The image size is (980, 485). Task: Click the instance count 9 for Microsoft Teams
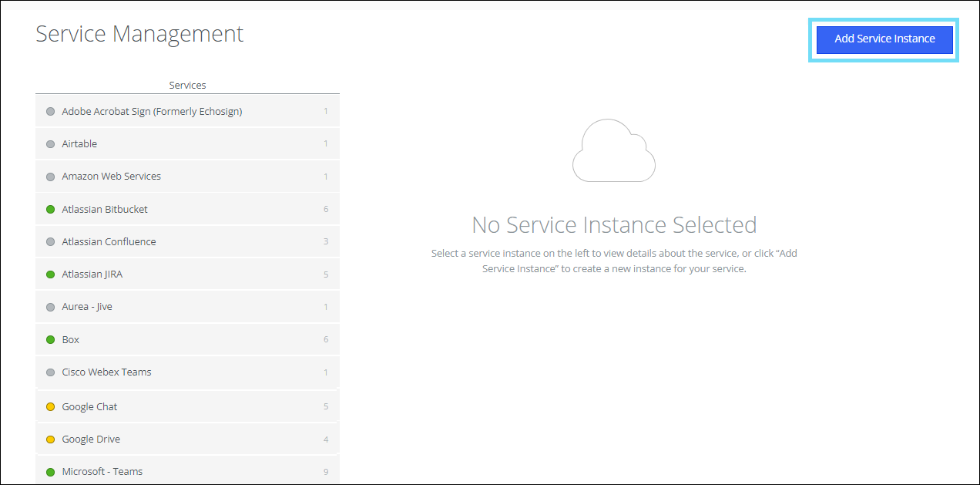(x=326, y=472)
